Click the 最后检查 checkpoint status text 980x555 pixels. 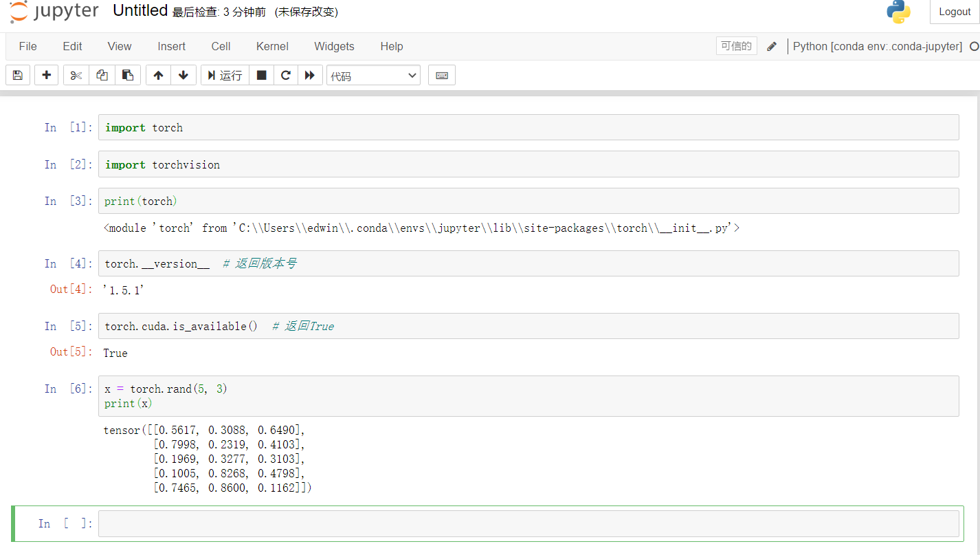pyautogui.click(x=219, y=12)
